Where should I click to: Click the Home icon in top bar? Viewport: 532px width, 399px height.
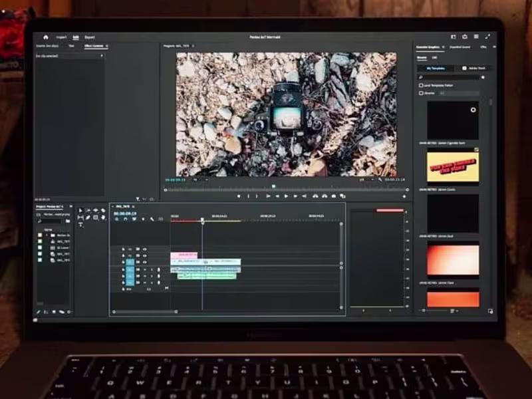[46, 37]
